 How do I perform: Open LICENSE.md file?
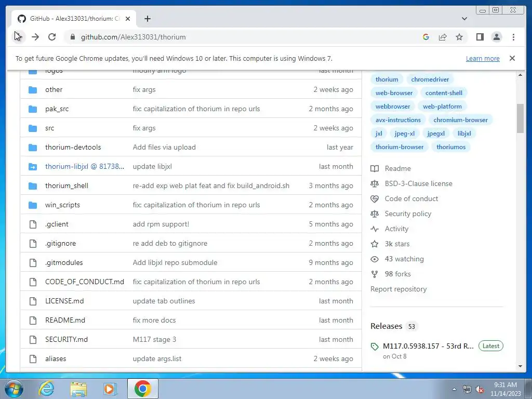(64, 301)
